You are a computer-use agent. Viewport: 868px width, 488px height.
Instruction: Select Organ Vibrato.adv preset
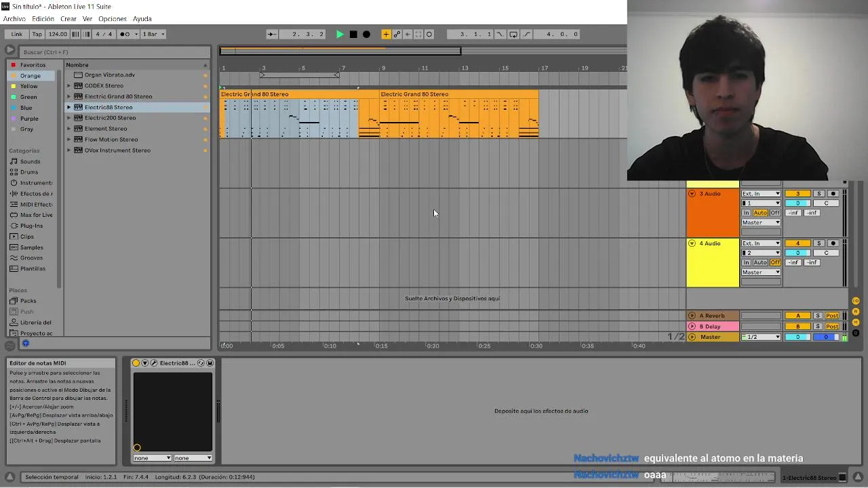click(x=109, y=75)
